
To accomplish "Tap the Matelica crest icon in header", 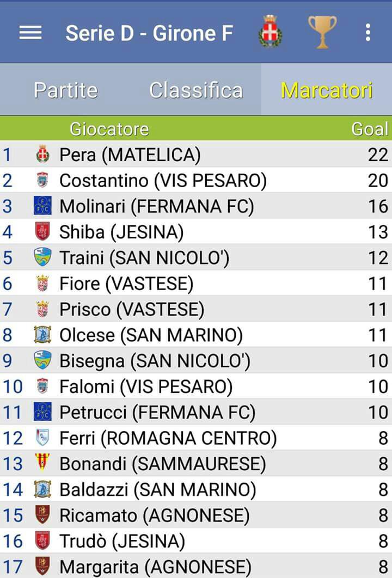I will [270, 31].
